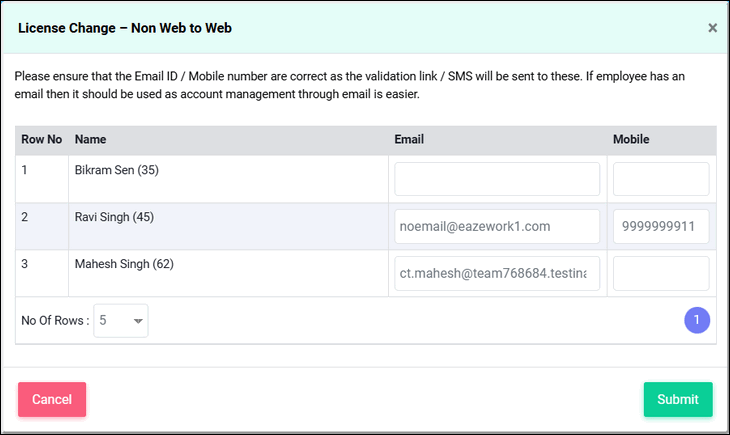The height and width of the screenshot is (435, 730).
Task: Go to page 1 in pagination
Action: [x=697, y=320]
